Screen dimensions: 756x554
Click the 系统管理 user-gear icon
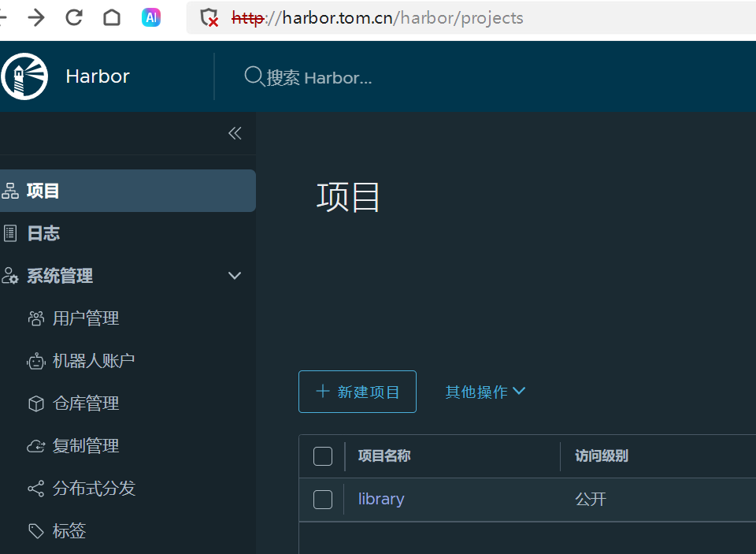(x=9, y=276)
